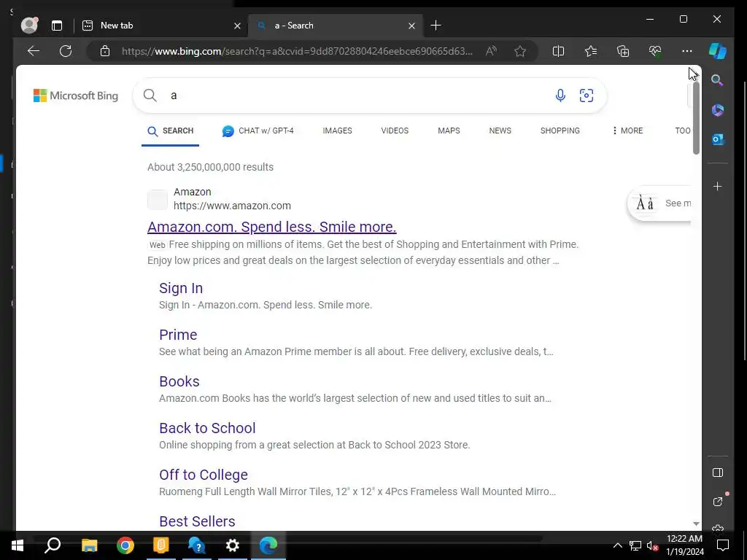Launch Google Chrome from taskbar
This screenshot has width=747, height=560.
[x=125, y=545]
